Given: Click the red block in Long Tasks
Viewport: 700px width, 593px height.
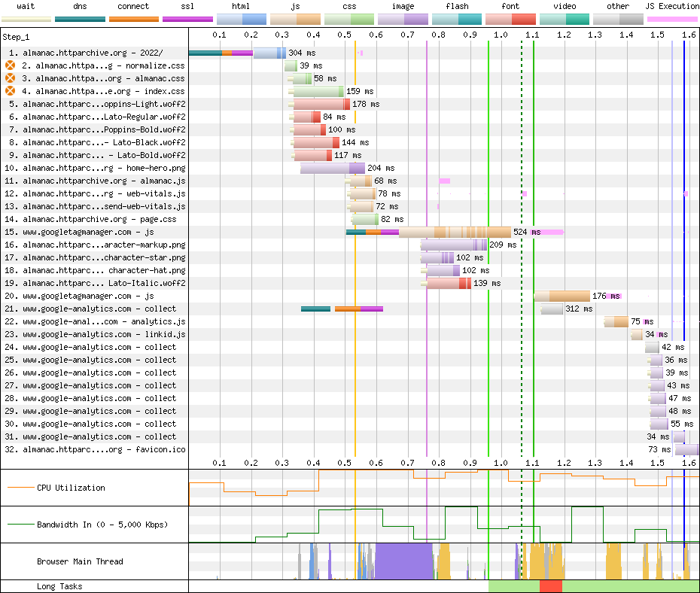Looking at the screenshot, I should click(550, 586).
